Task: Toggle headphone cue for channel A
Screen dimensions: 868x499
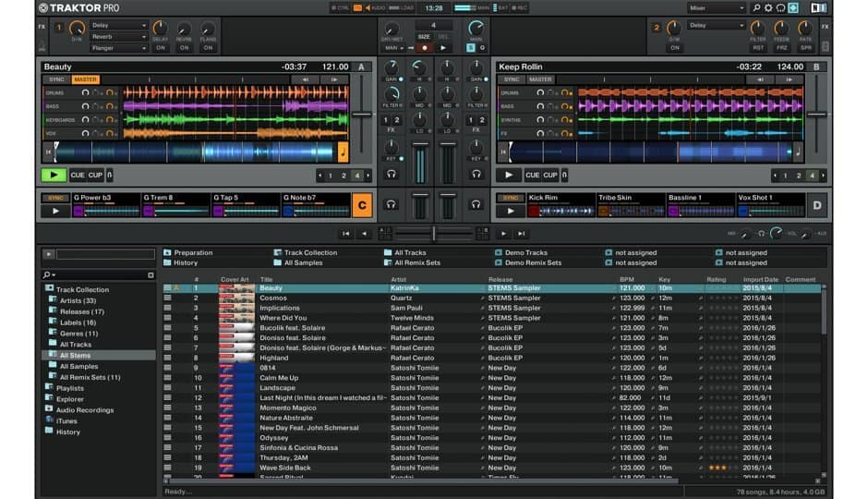Action: click(x=392, y=175)
